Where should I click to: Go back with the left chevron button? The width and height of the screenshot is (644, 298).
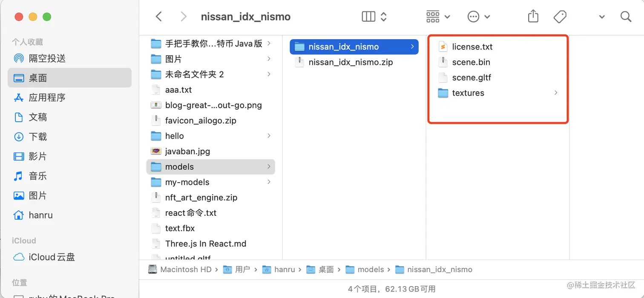tap(159, 17)
